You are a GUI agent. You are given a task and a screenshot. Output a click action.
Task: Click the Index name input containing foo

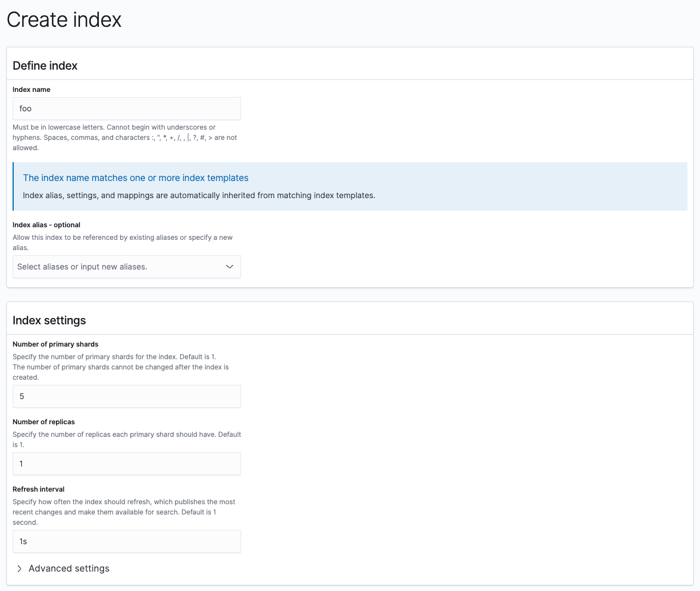pyautogui.click(x=126, y=108)
